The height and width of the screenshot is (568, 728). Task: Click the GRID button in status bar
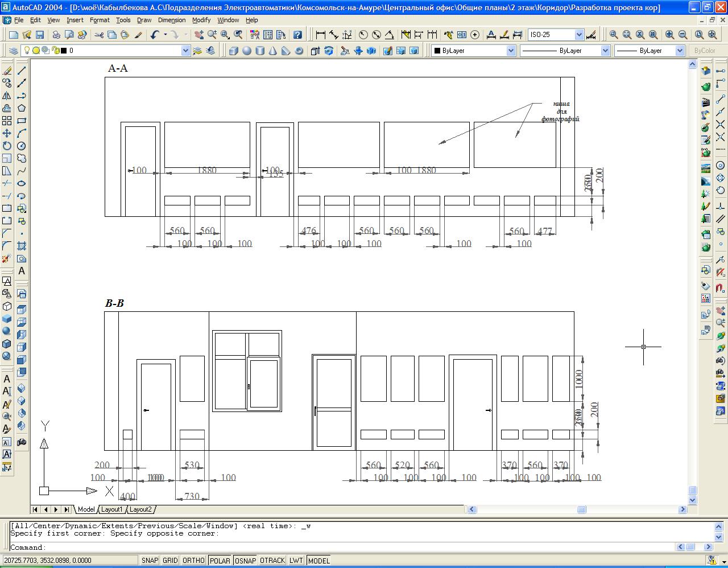point(170,561)
